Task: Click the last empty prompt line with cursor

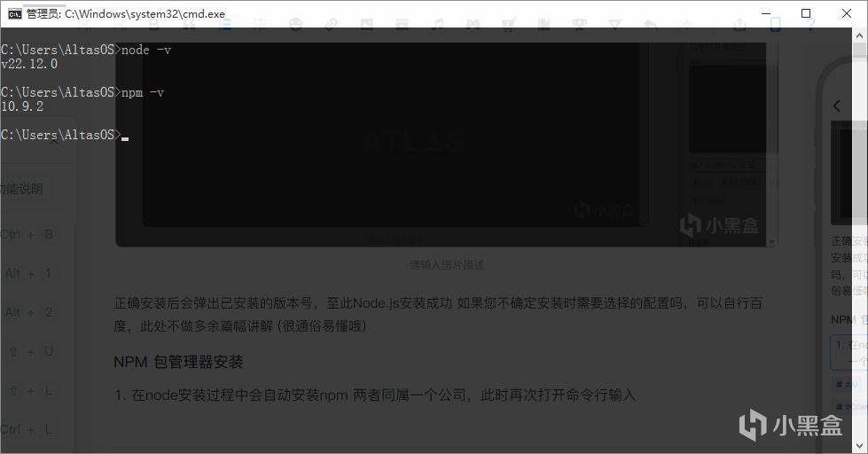Action: tap(65, 135)
